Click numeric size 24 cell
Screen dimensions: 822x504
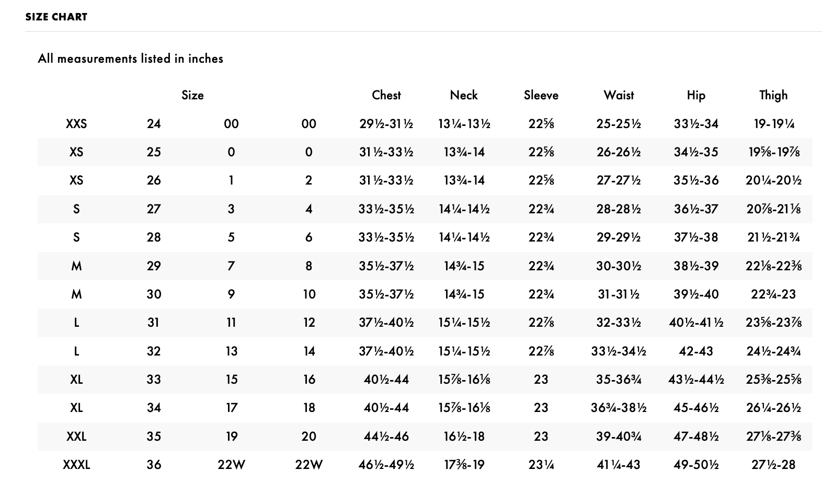[x=154, y=124]
